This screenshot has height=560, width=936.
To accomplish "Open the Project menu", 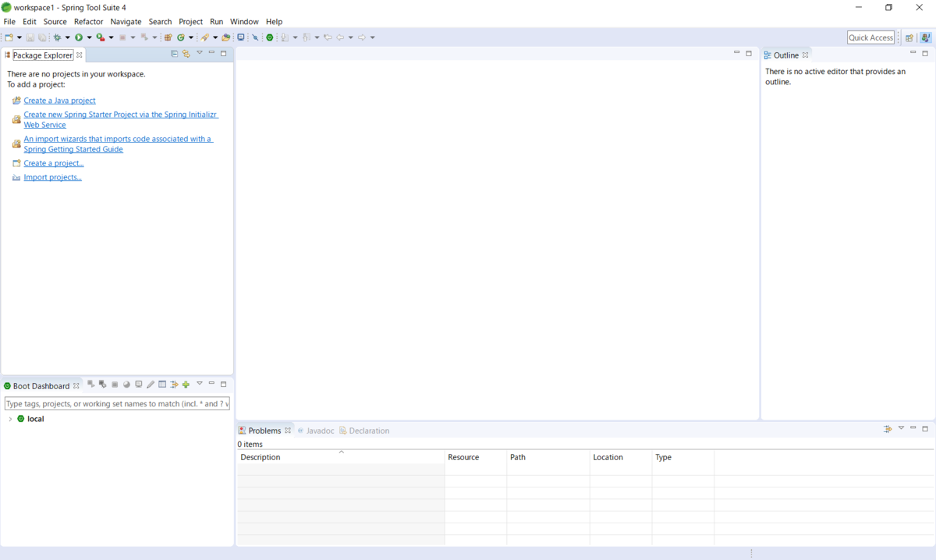I will pyautogui.click(x=190, y=22).
